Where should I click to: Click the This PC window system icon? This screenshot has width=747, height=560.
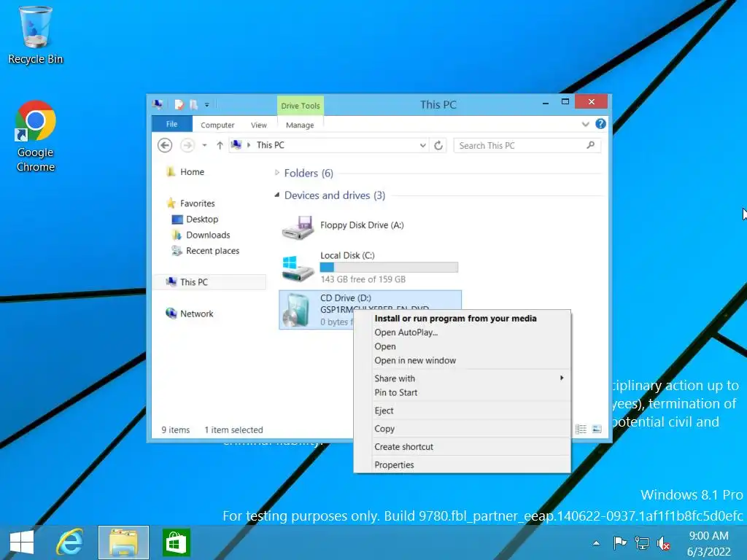(158, 104)
